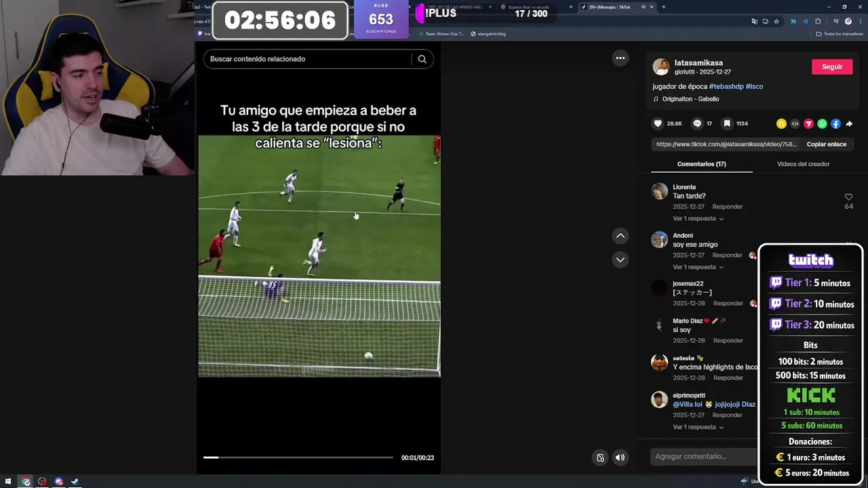This screenshot has height=488, width=868.
Task: Click Copiar enlace button
Action: [826, 144]
